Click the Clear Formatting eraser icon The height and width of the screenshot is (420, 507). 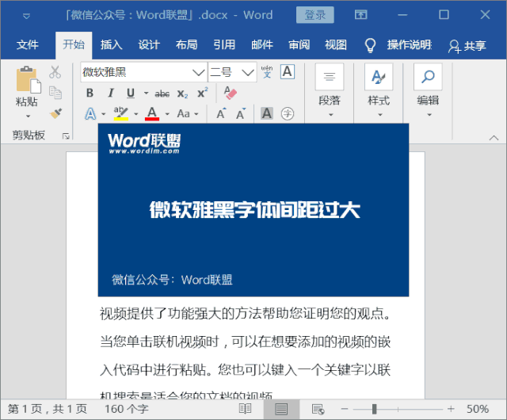231,94
